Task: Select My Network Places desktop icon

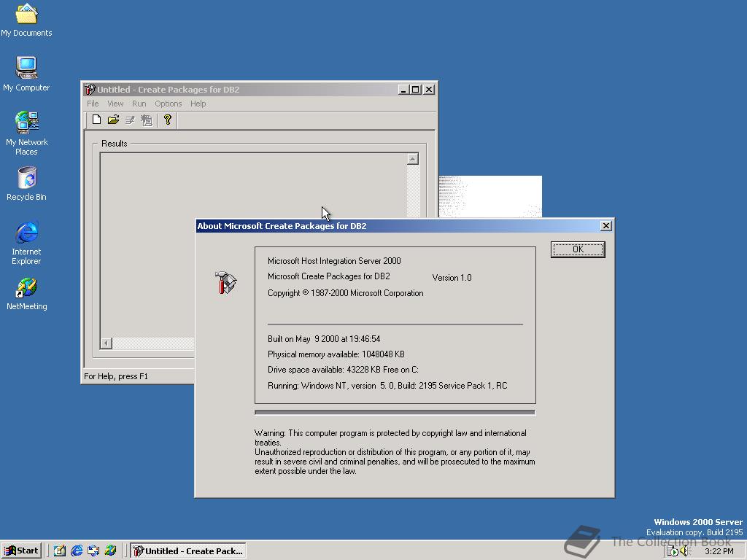Action: click(27, 133)
